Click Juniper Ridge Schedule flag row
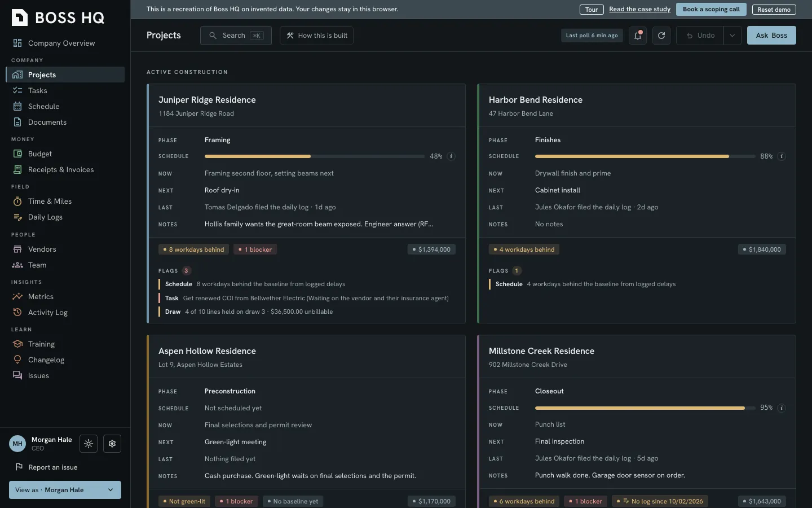 pos(306,284)
